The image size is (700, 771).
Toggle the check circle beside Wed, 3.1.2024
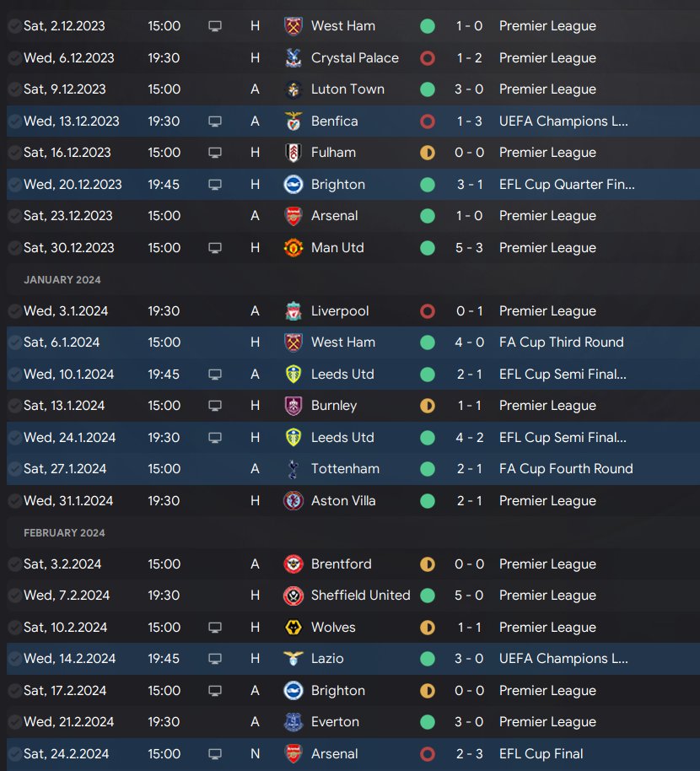(14, 311)
